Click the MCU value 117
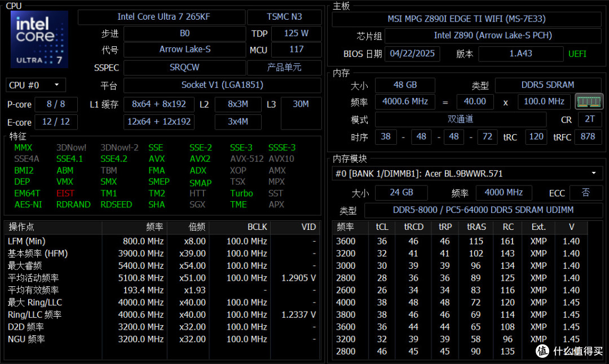The height and width of the screenshot is (364, 609). (296, 50)
